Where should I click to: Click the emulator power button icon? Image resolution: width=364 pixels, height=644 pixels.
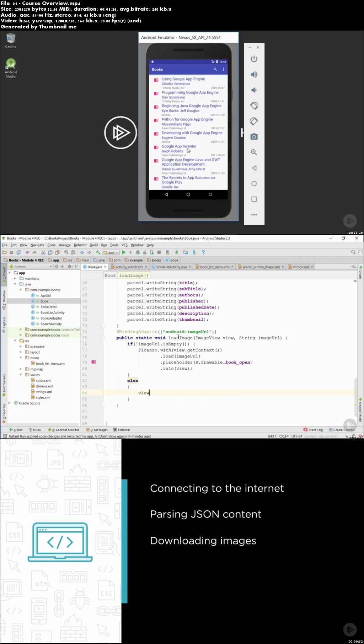pos(254,59)
